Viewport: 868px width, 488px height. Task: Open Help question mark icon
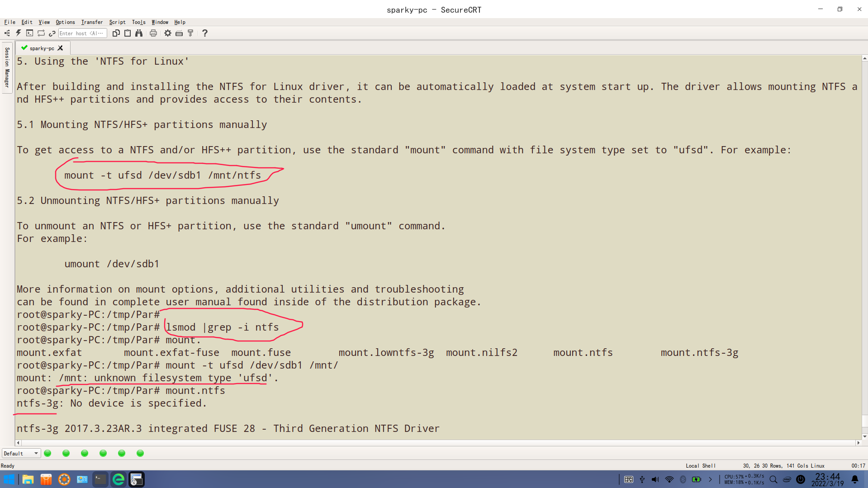(205, 33)
